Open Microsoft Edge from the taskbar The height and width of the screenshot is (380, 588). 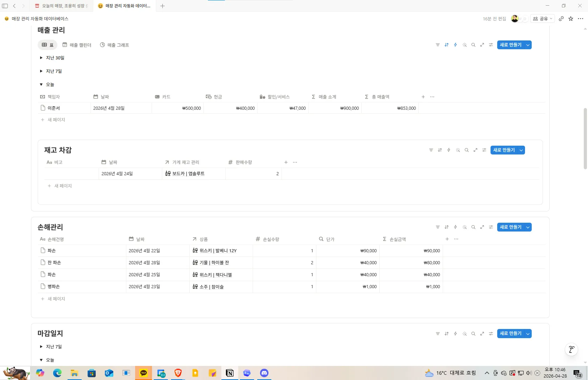point(57,373)
